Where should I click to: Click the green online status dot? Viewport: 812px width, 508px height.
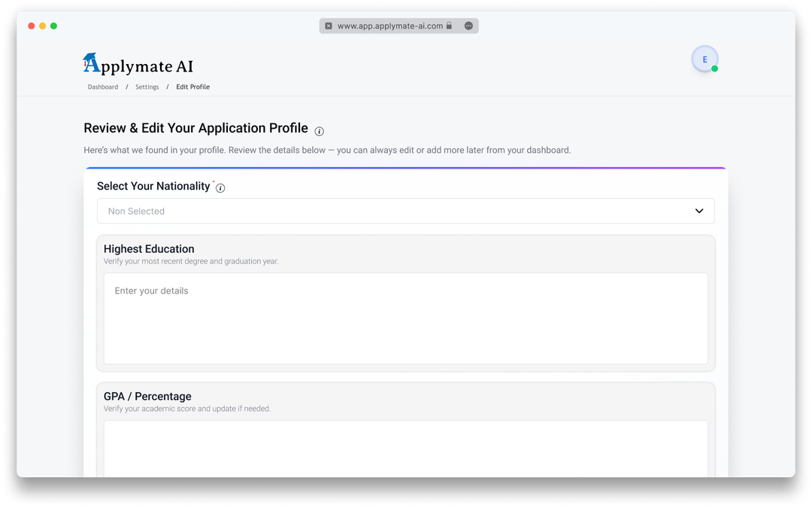714,68
